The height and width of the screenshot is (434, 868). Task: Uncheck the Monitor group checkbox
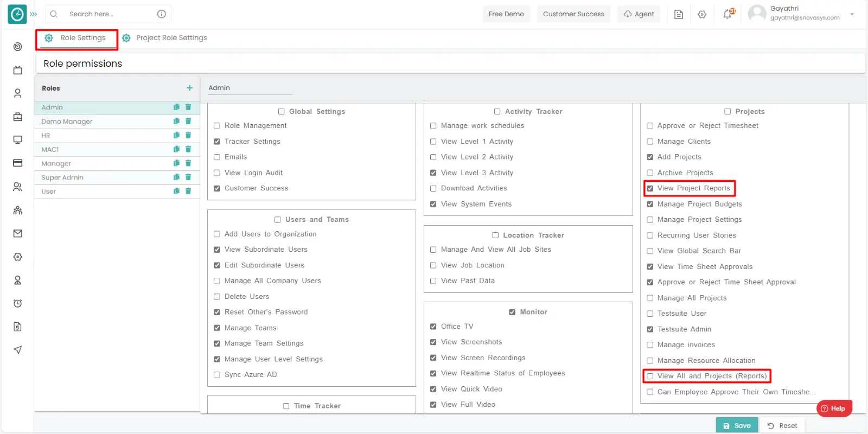(x=512, y=312)
